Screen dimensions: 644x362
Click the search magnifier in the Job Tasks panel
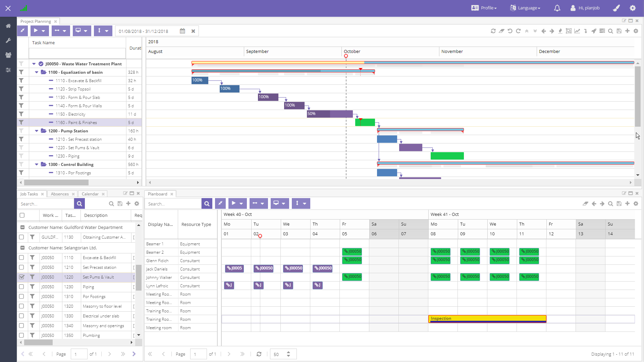[79, 203]
